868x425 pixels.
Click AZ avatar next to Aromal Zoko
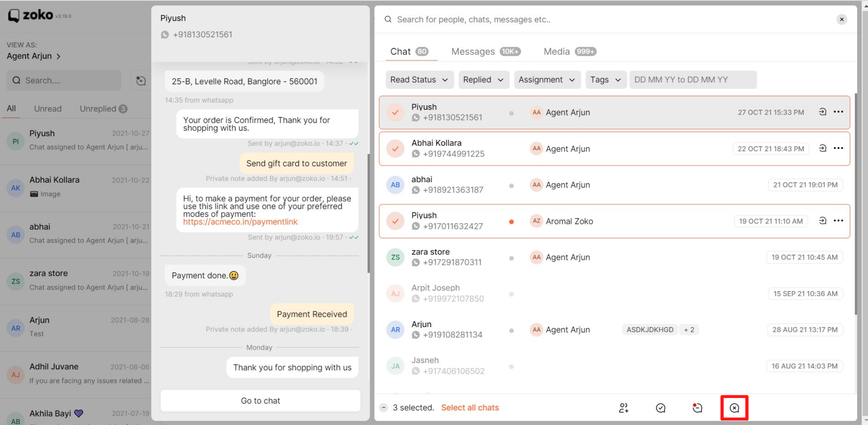point(536,221)
